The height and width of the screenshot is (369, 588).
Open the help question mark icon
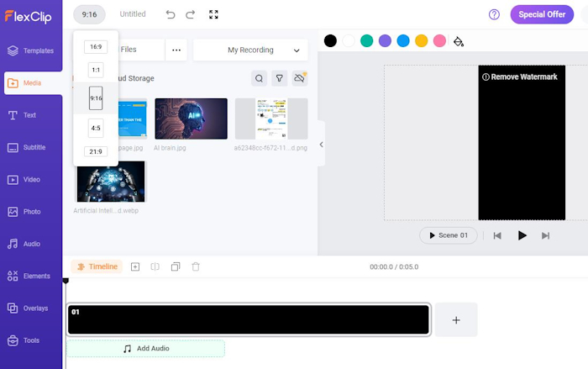(x=494, y=14)
